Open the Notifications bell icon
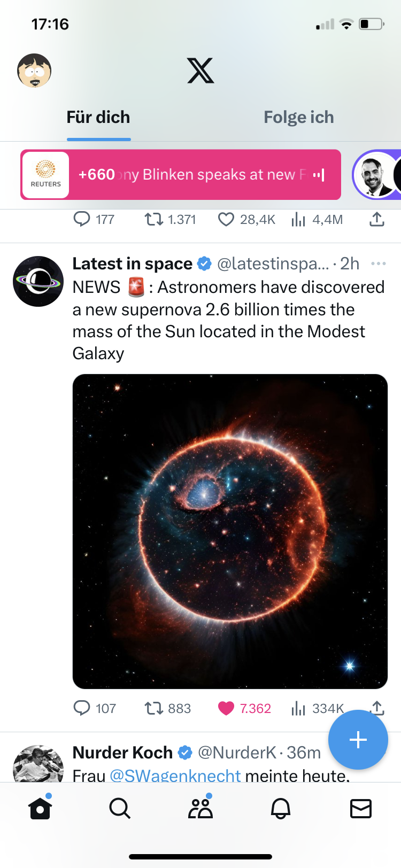This screenshot has height=868, width=401. [x=281, y=808]
